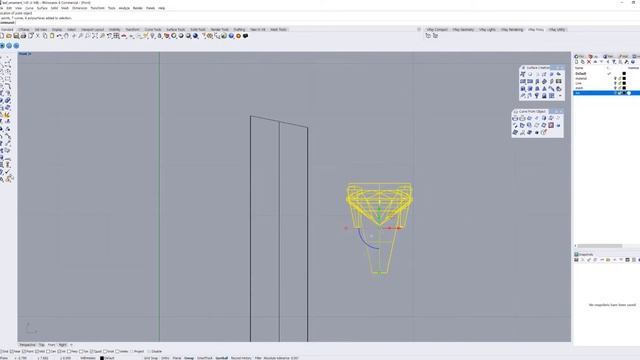Click the first V-Ray toolbar icon
Screen dimensions: 640x360
(428, 36)
